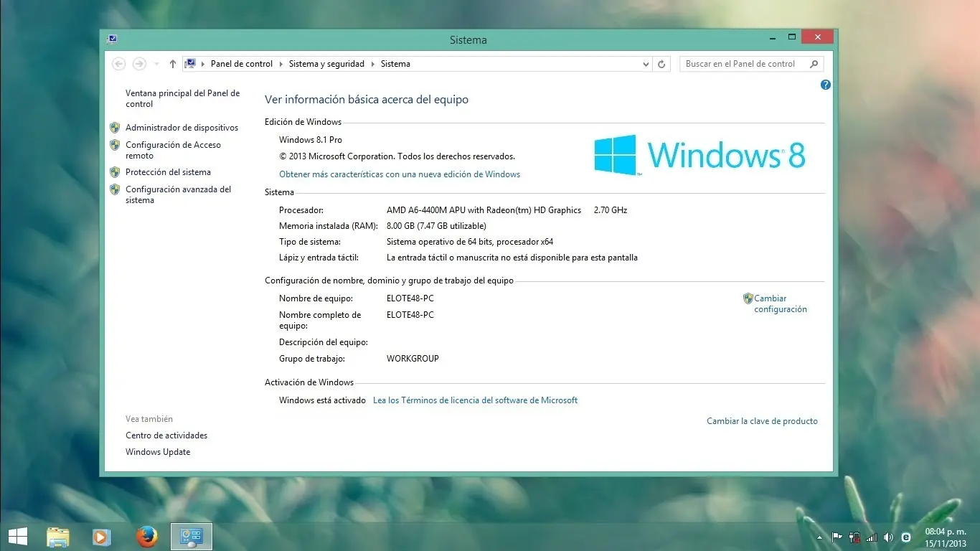Open the Windows Start button
The image size is (980, 551).
[x=18, y=536]
